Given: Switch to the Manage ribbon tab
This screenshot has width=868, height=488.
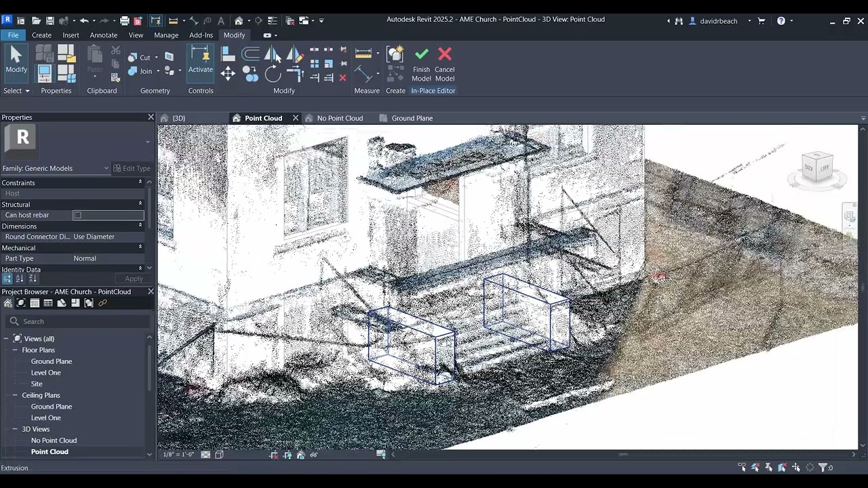Looking at the screenshot, I should (166, 35).
